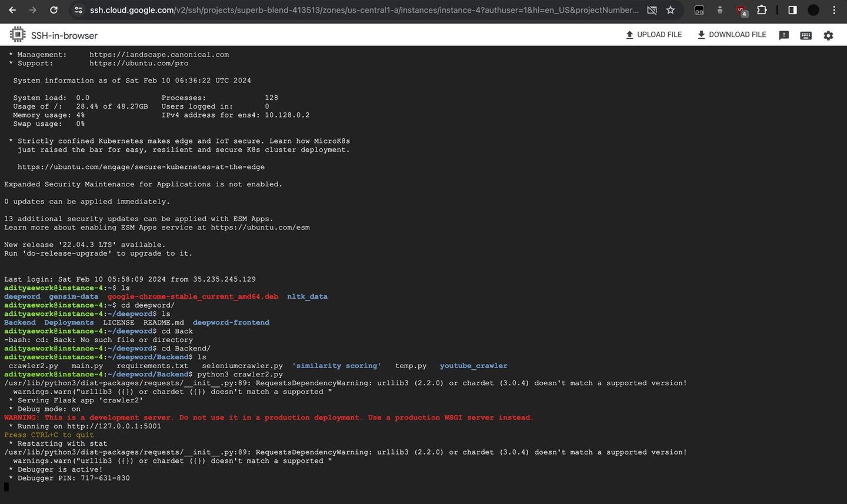Click the 'LICENSE' filename
This screenshot has height=504, width=847.
pos(119,322)
